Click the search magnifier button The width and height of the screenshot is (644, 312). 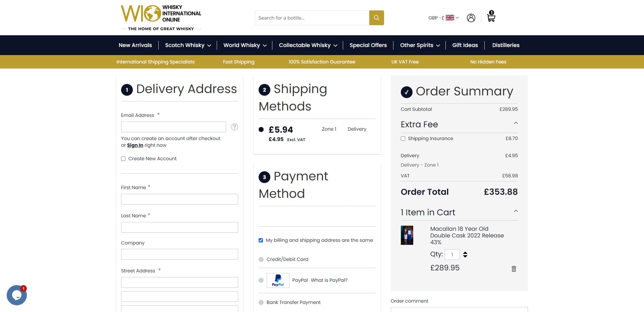pos(376,18)
